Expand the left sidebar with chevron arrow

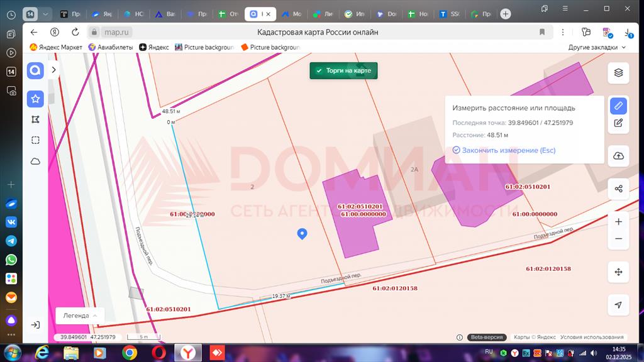(54, 70)
